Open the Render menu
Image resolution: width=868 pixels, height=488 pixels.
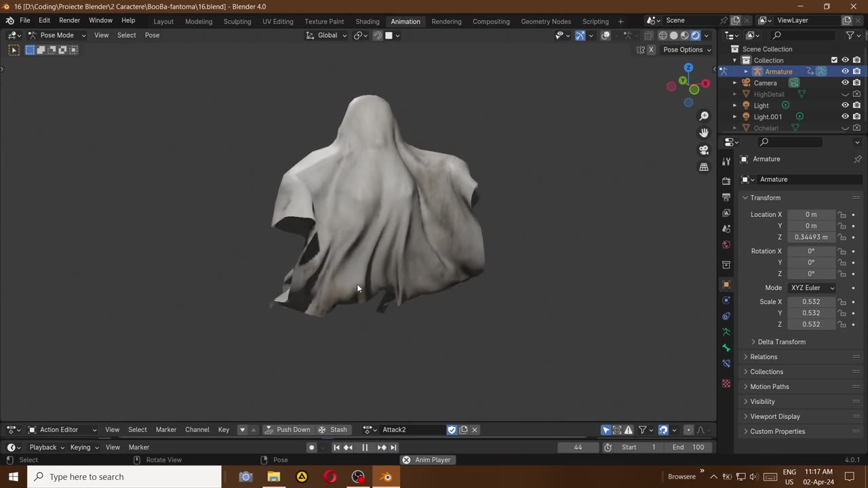69,20
